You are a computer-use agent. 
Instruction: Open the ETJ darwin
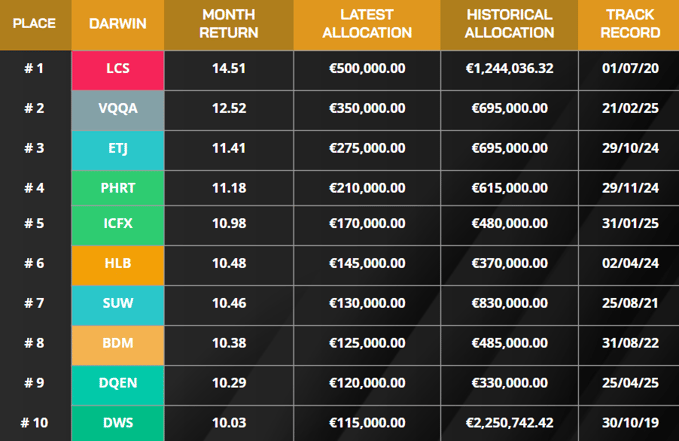point(117,148)
